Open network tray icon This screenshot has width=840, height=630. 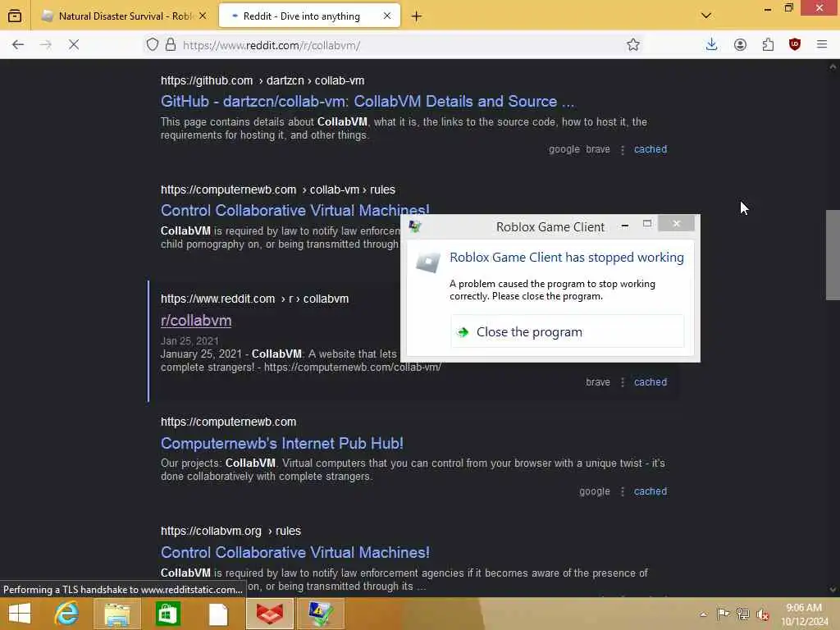click(742, 614)
